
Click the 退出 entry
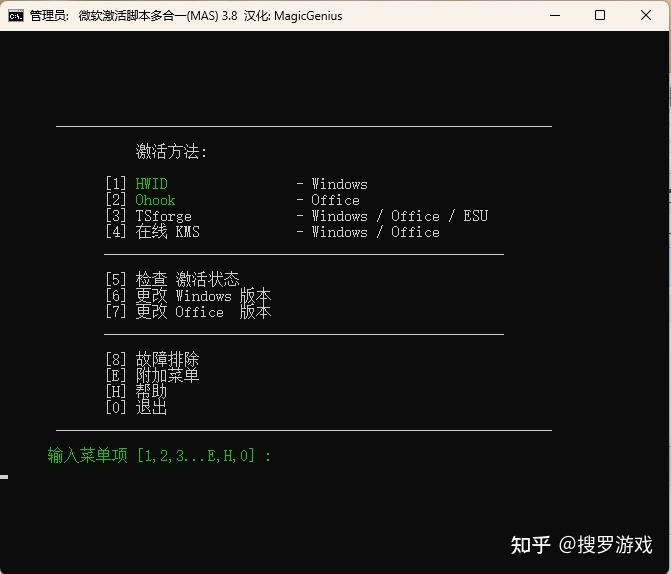click(136, 407)
